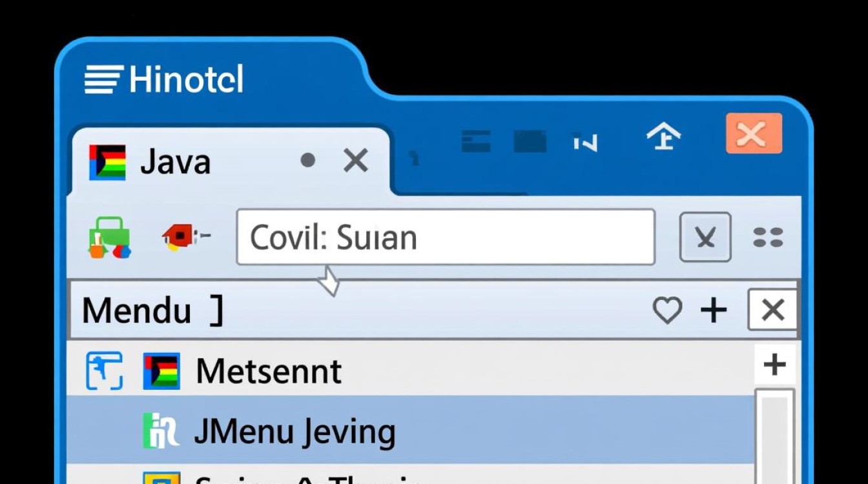Click the blue bracket icon beside Metsennt
This screenshot has height=484, width=868.
[104, 371]
